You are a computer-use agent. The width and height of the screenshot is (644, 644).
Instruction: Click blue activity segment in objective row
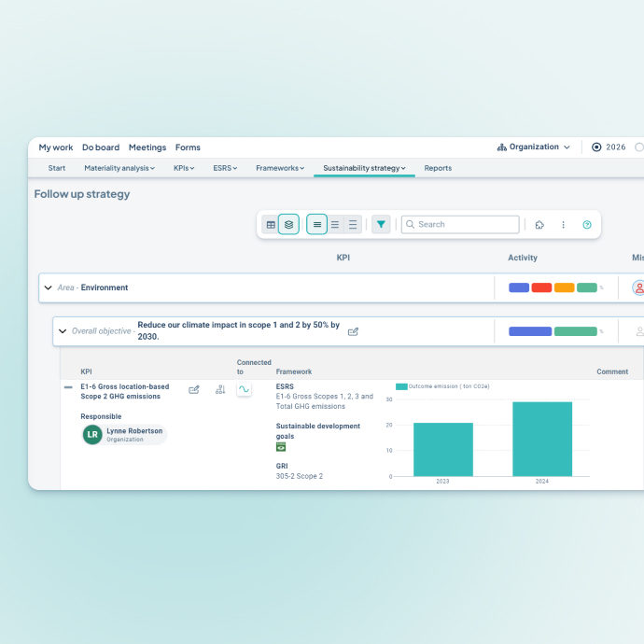pos(530,331)
